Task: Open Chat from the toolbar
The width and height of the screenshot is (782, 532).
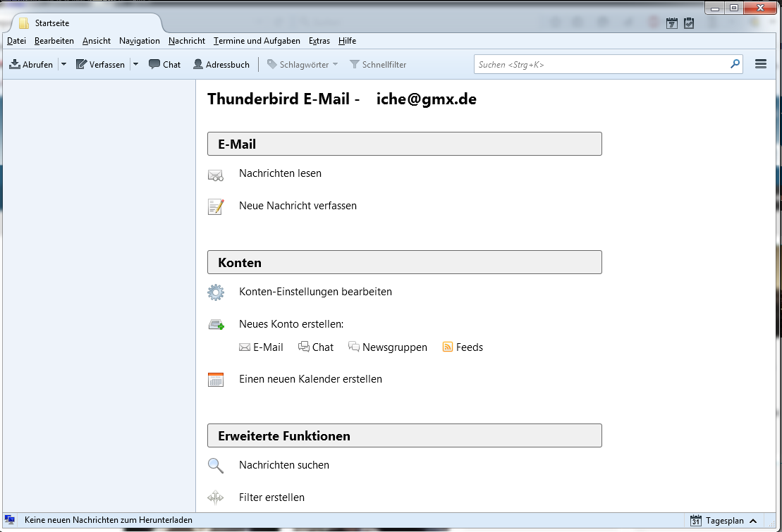Action: (x=164, y=64)
